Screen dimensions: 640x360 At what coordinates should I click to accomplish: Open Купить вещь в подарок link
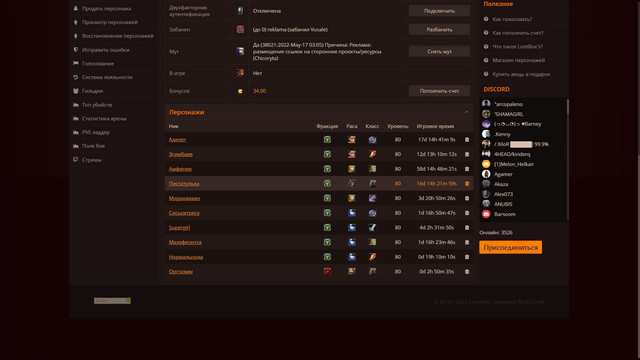click(x=521, y=74)
